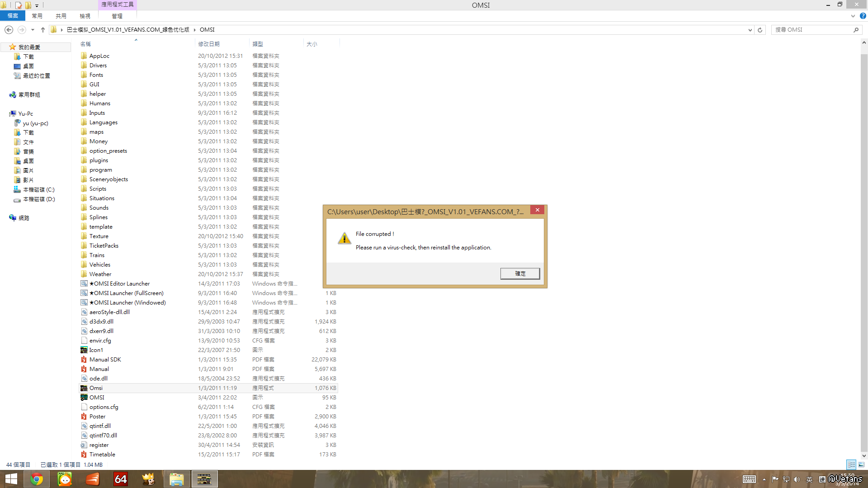868x488 pixels.
Task: Switch to large icons view layout
Action: click(861, 465)
